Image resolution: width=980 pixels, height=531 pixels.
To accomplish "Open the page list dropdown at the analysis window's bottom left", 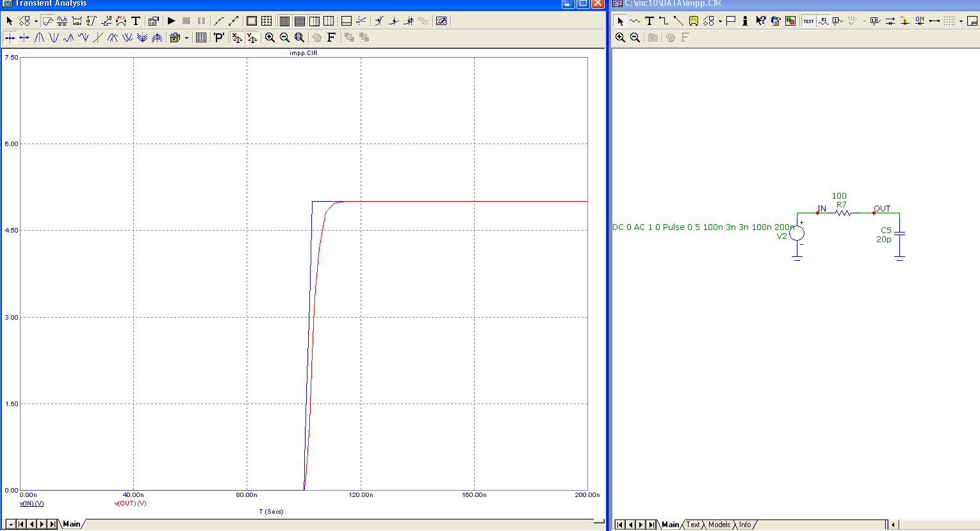I will 10,525.
